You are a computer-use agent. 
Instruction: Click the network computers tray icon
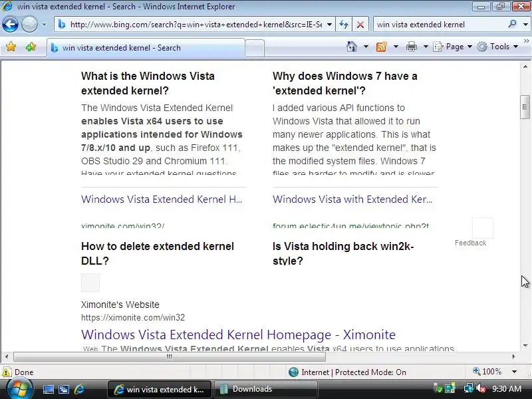pyautogui.click(x=450, y=388)
